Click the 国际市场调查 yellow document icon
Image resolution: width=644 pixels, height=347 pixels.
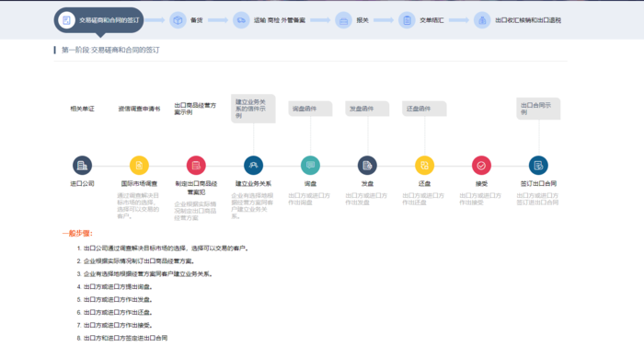[x=139, y=166]
